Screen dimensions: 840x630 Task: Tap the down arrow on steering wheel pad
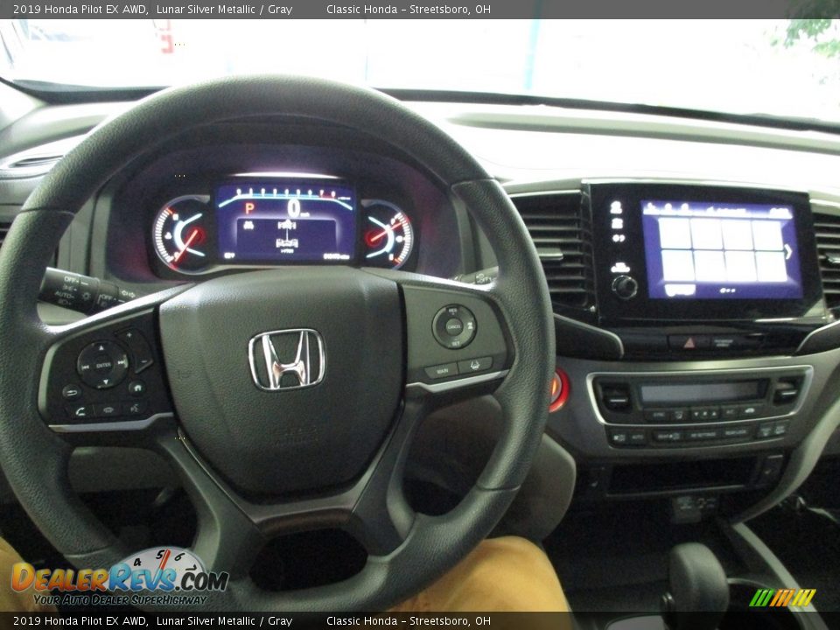pos(106,382)
